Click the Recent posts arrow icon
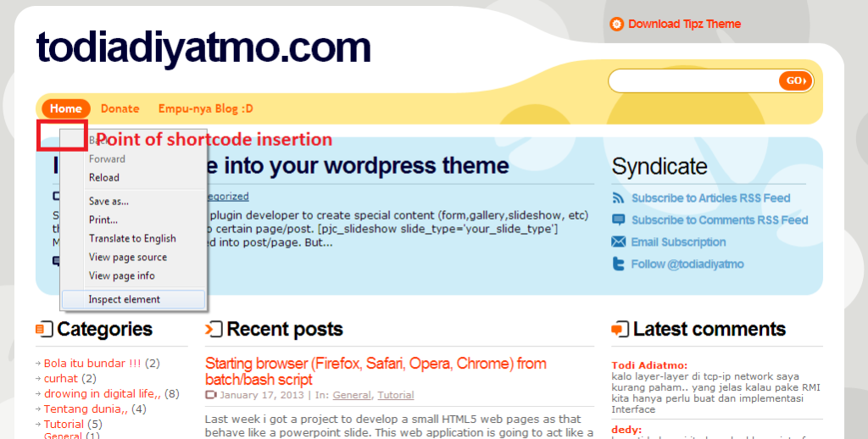 pos(214,329)
